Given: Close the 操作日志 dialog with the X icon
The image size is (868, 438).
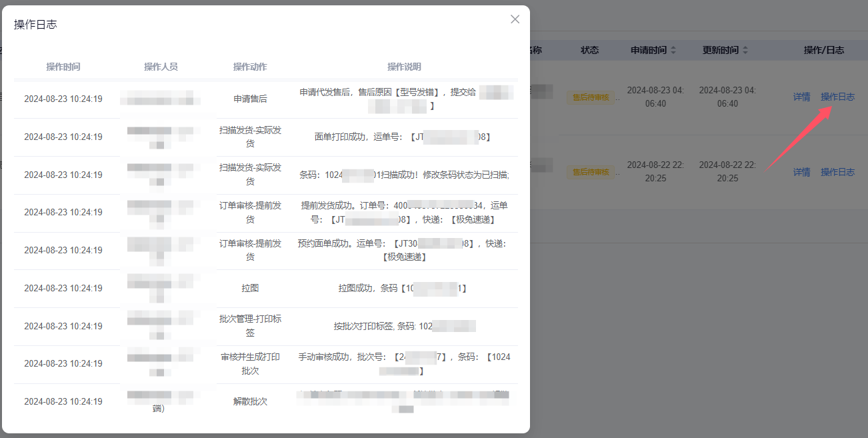Looking at the screenshot, I should [515, 19].
